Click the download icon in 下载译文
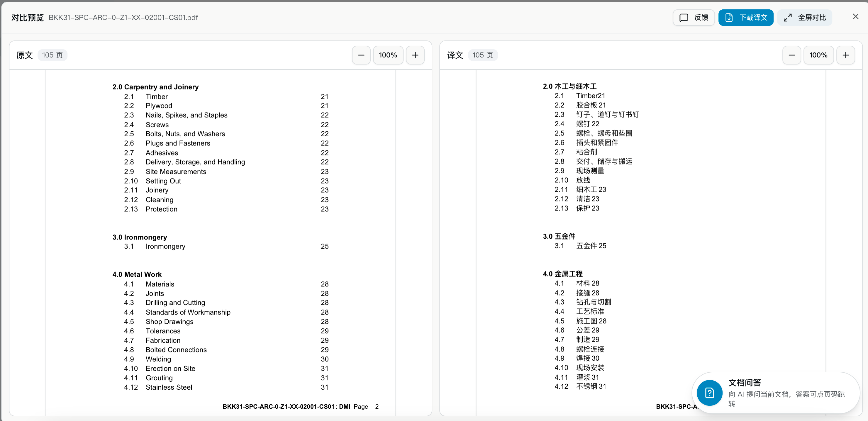 click(x=729, y=18)
